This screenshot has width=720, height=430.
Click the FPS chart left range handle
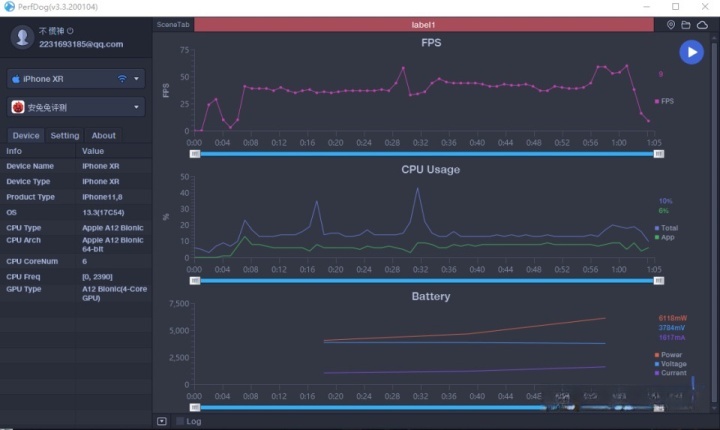[195, 154]
